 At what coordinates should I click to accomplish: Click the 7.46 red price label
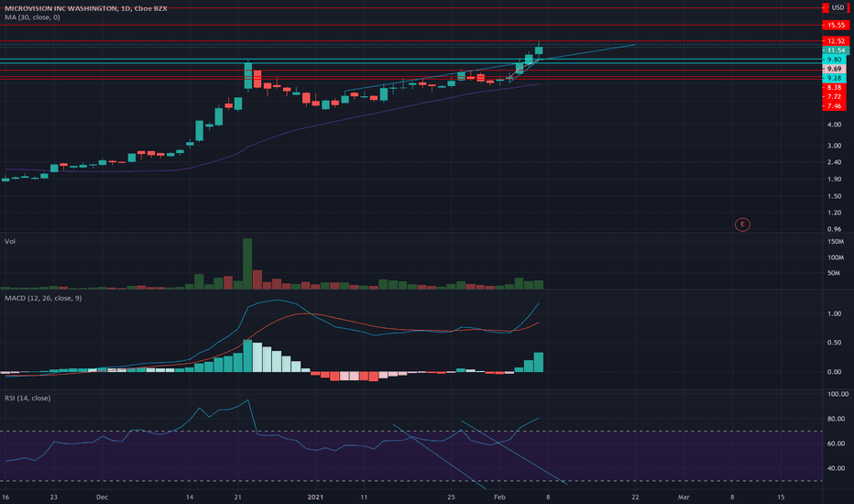pos(834,105)
